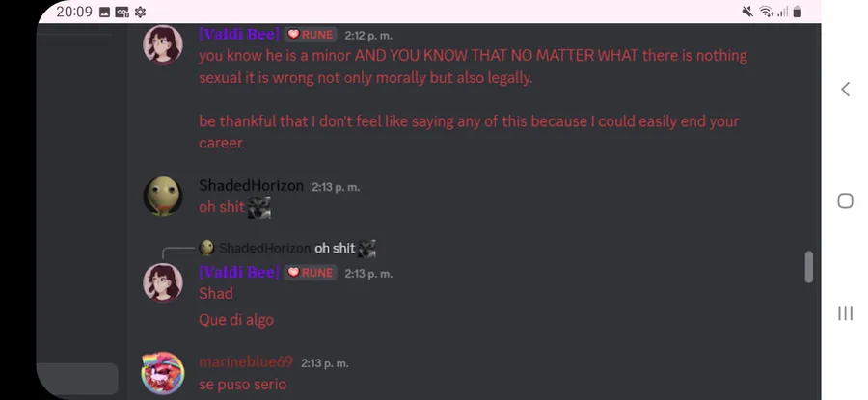Click the marineblue69 username
Viewport: 868px width, 400px height.
(246, 362)
